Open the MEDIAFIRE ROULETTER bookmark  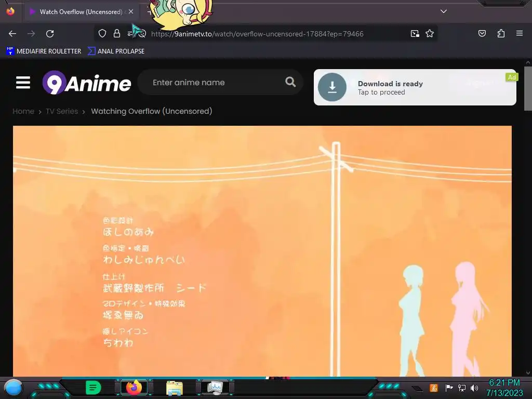pos(44,51)
